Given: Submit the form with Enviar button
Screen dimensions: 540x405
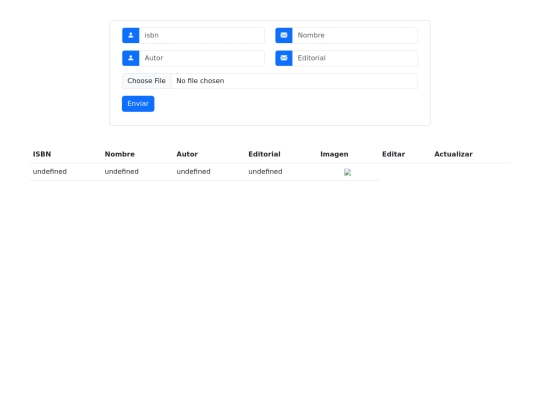Looking at the screenshot, I should [138, 104].
